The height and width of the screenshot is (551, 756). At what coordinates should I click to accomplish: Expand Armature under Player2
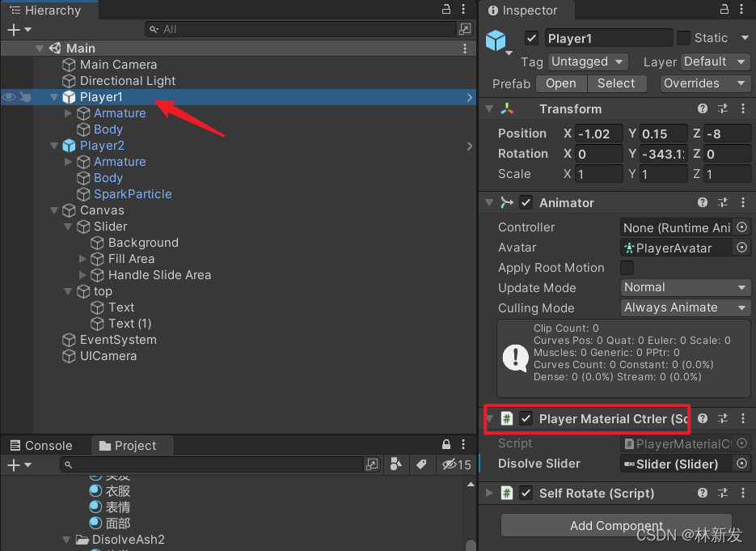point(68,162)
